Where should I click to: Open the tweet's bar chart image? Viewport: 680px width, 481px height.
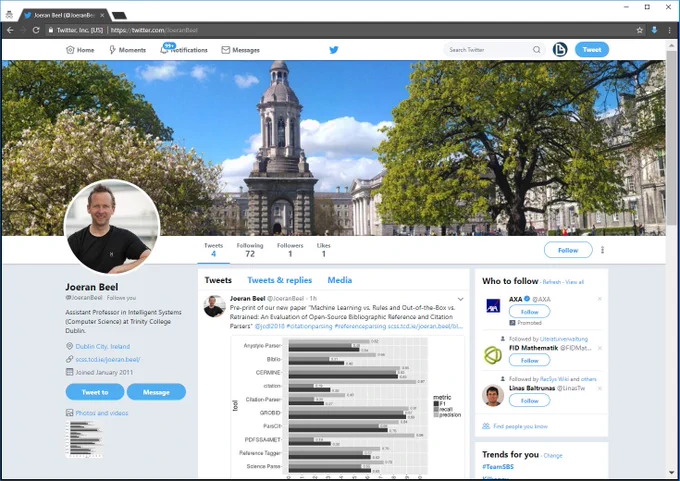pyautogui.click(x=347, y=407)
